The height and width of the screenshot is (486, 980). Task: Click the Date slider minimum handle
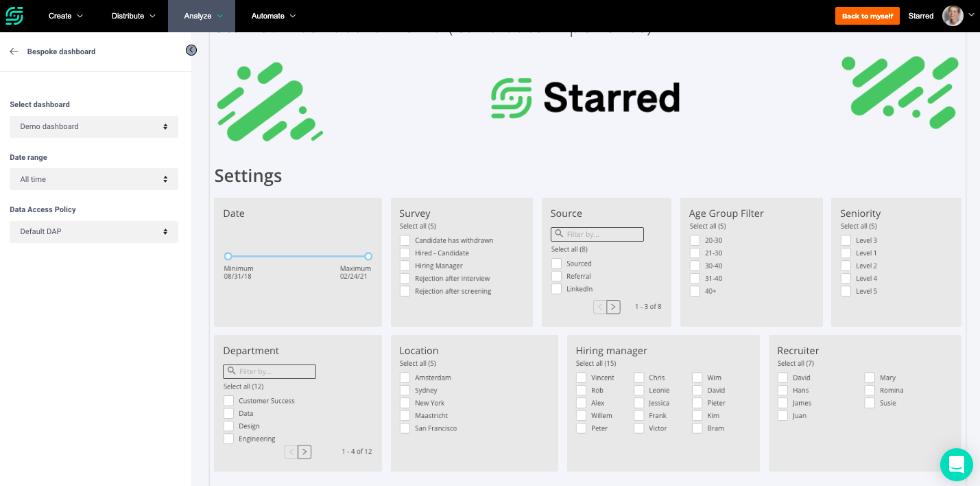(228, 257)
